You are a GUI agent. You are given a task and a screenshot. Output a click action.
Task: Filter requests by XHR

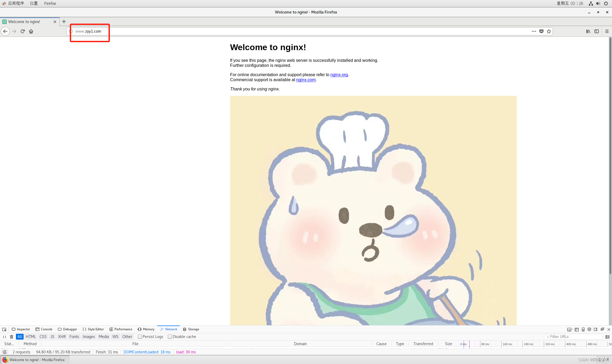click(x=62, y=337)
